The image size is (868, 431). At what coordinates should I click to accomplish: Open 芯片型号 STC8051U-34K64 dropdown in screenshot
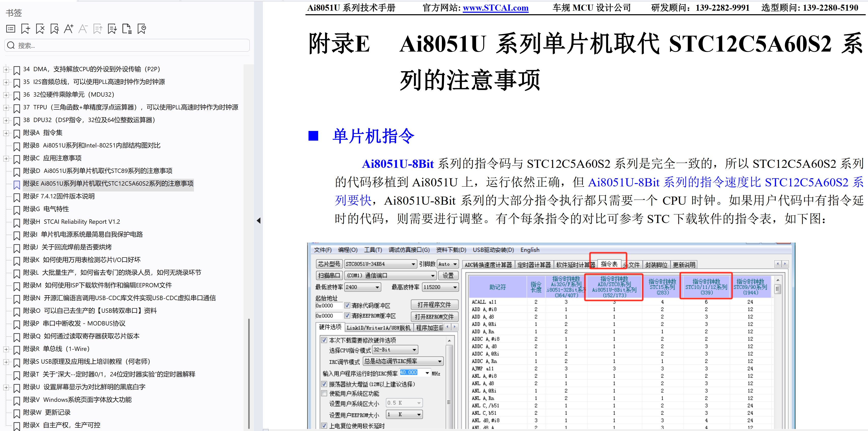click(381, 264)
